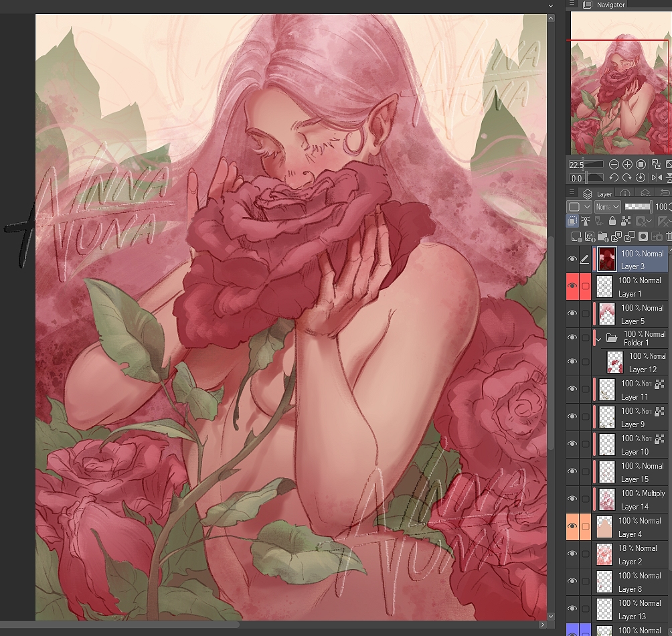
Task: Collapse Folder 1 in the layer list
Action: pos(598,339)
